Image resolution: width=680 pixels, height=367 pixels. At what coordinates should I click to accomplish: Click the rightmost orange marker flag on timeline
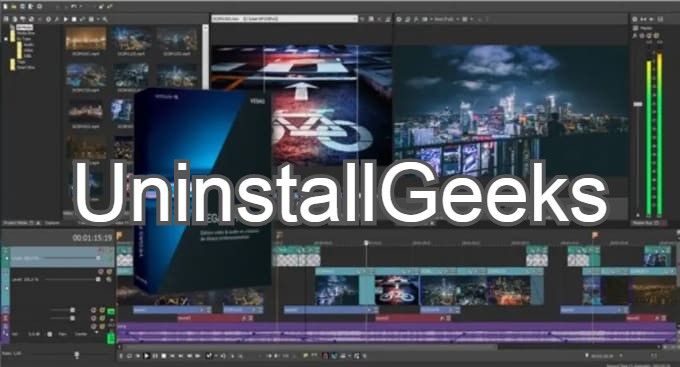click(595, 236)
